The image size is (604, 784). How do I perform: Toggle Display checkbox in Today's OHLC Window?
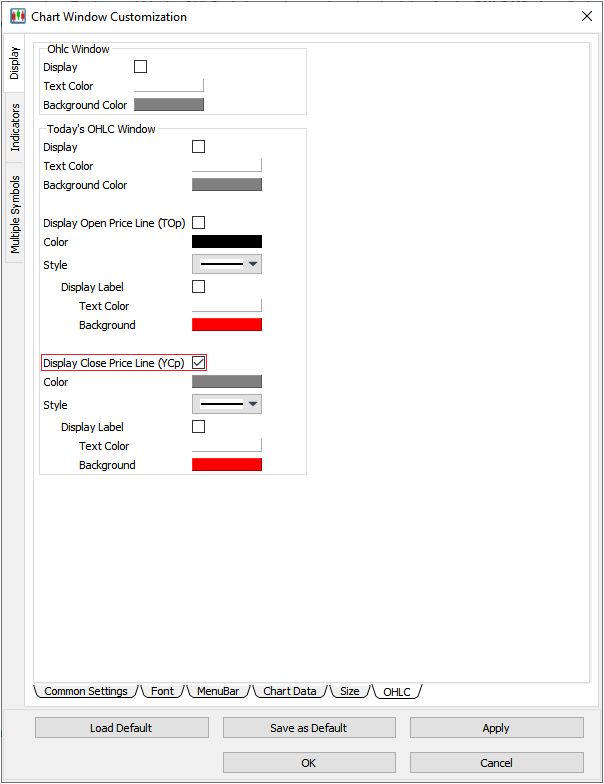click(198, 147)
